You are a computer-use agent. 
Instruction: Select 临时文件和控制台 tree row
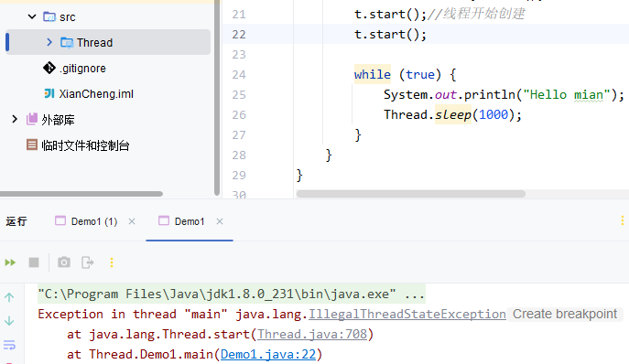pos(85,145)
